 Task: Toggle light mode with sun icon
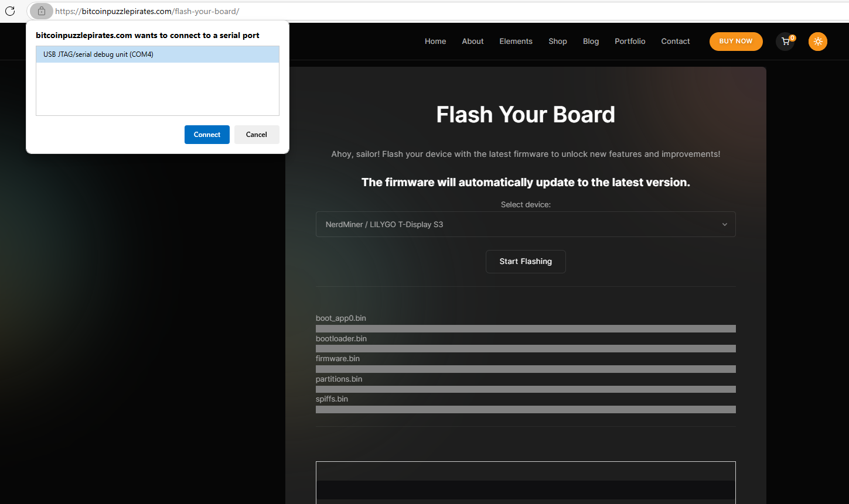coord(817,42)
